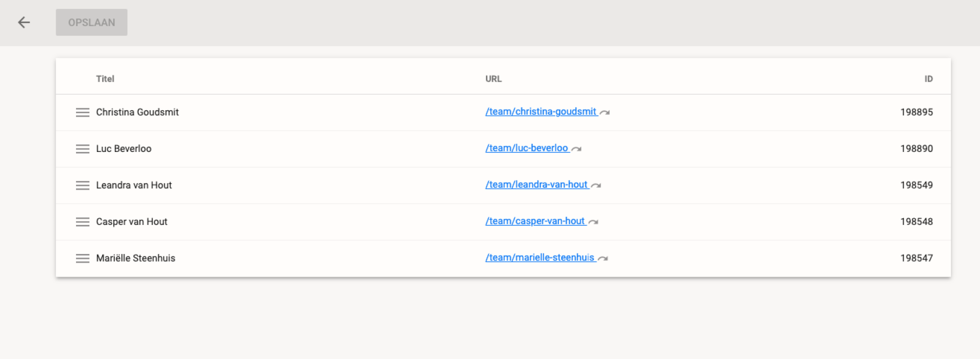This screenshot has width=980, height=359.
Task: Open the /team/christina-goudsmit link
Action: [x=541, y=112]
